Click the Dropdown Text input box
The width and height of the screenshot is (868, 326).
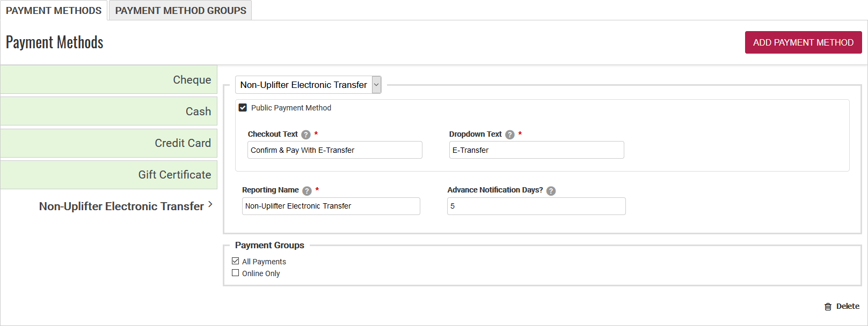(x=536, y=150)
